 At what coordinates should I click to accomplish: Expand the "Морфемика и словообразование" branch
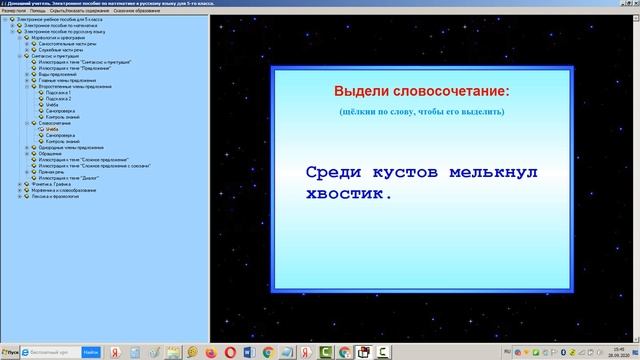(20, 190)
